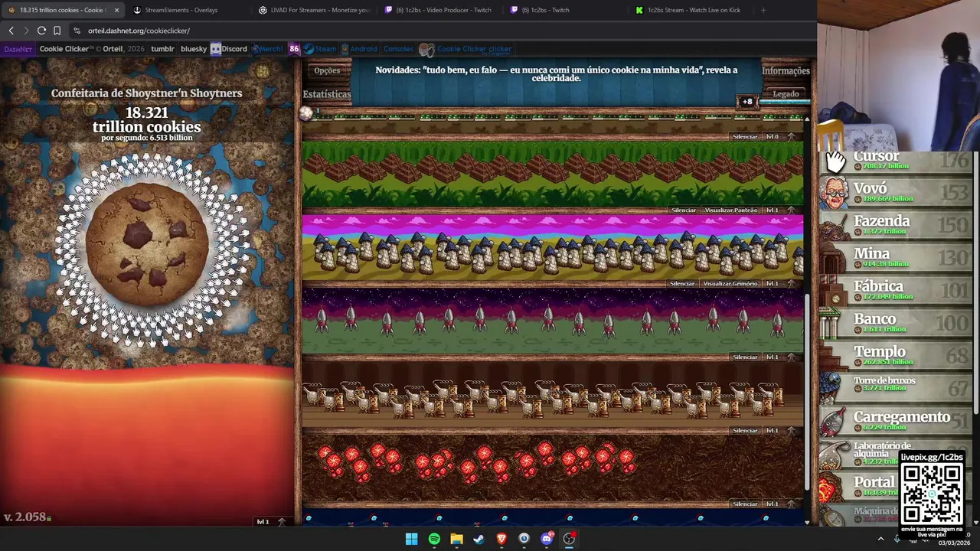Mute the alchemy lab flasks row
Image resolution: width=980 pixels, height=551 pixels.
coord(745,431)
